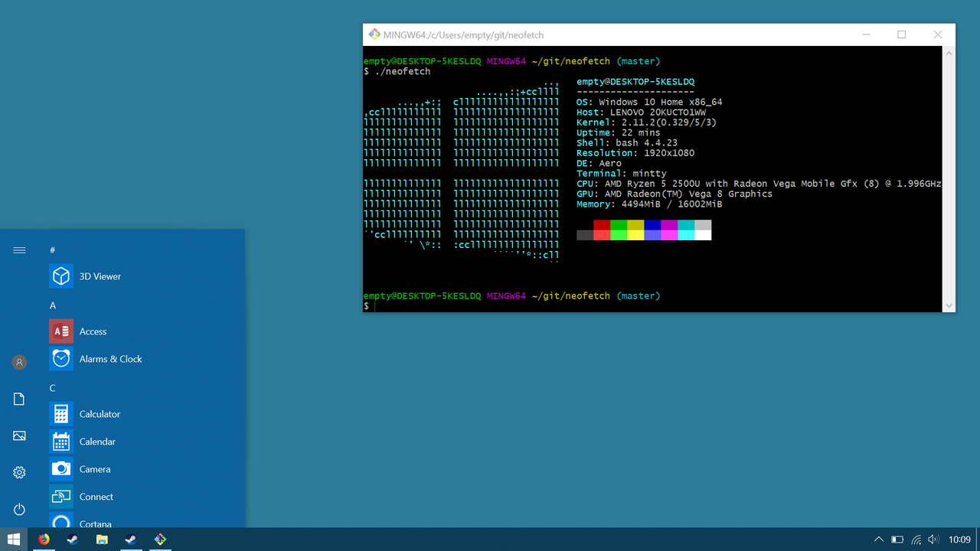Click the red neofetch color block
Viewport: 980px width, 551px height.
click(602, 230)
